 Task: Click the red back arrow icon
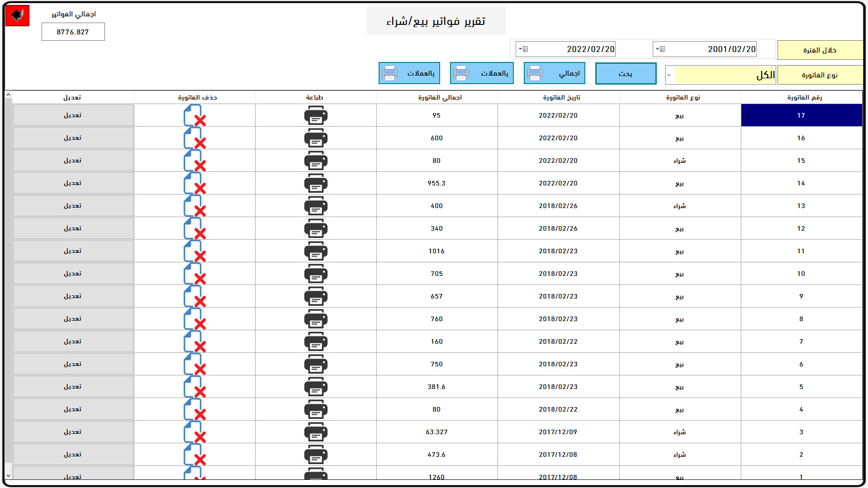(17, 15)
